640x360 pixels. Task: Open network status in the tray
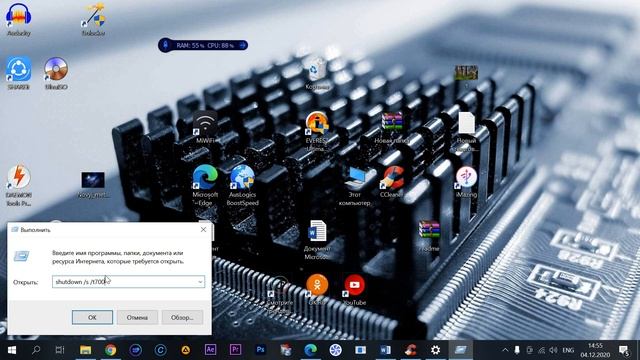pyautogui.click(x=541, y=350)
